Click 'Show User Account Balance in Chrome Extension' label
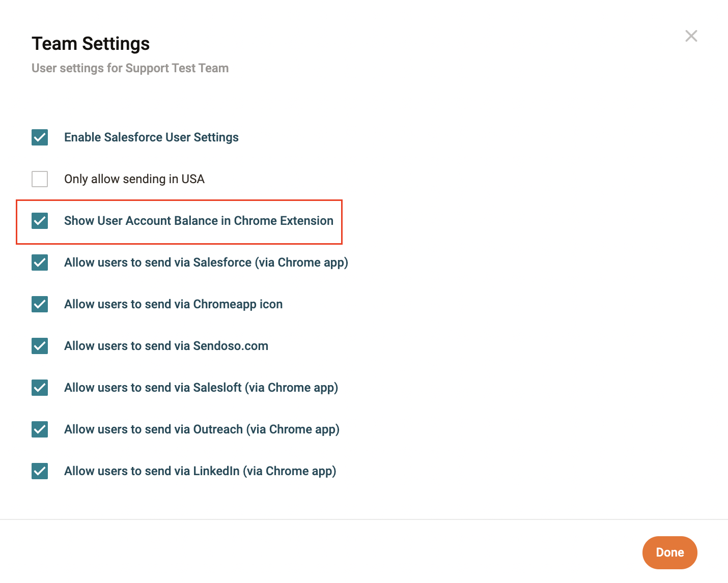The height and width of the screenshot is (583, 728). (x=199, y=221)
